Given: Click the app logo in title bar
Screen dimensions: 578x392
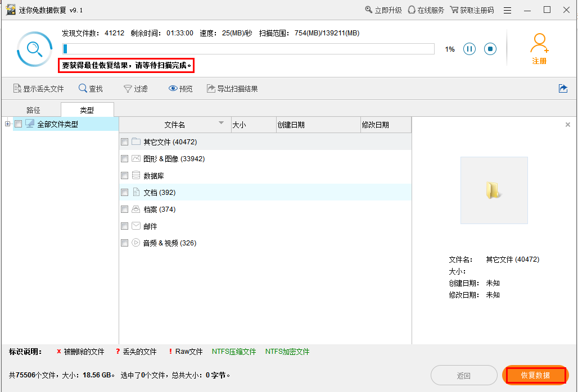Looking at the screenshot, I should point(11,10).
